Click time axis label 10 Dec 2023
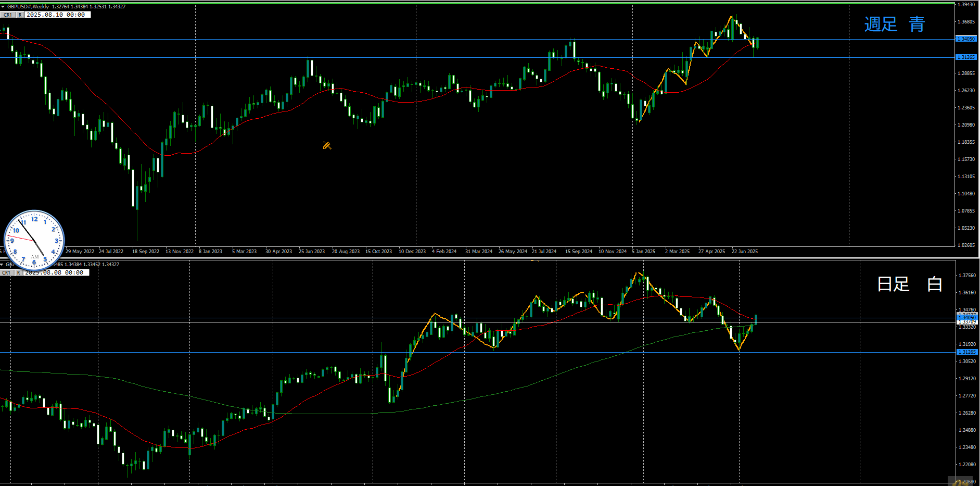This screenshot has width=980, height=486. [412, 252]
